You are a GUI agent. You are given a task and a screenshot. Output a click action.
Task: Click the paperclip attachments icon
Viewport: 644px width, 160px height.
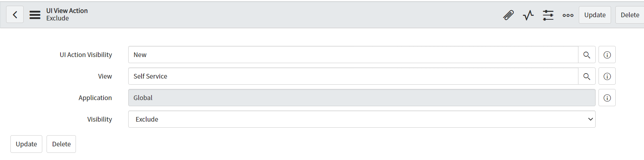(508, 15)
